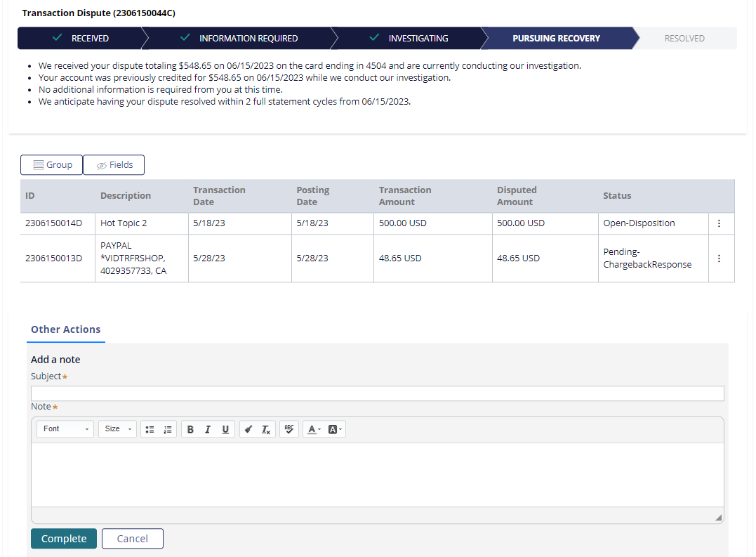
Task: Click the 5/28/23 posting date cell
Action: (332, 258)
